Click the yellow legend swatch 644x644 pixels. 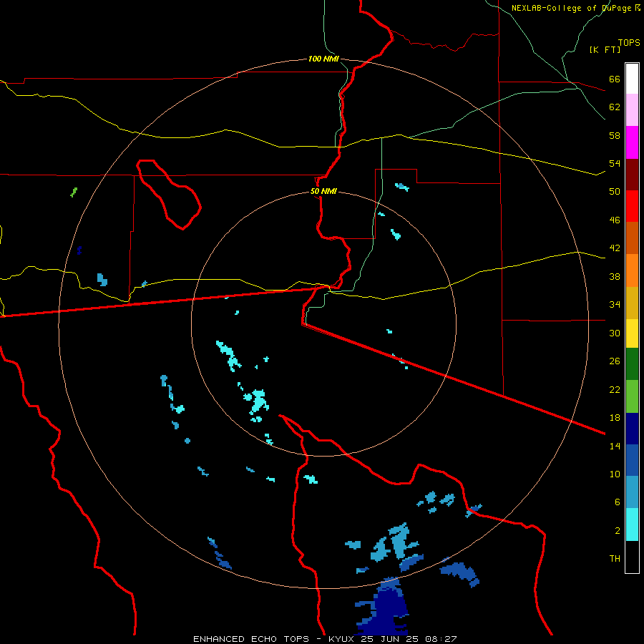pos(632,333)
